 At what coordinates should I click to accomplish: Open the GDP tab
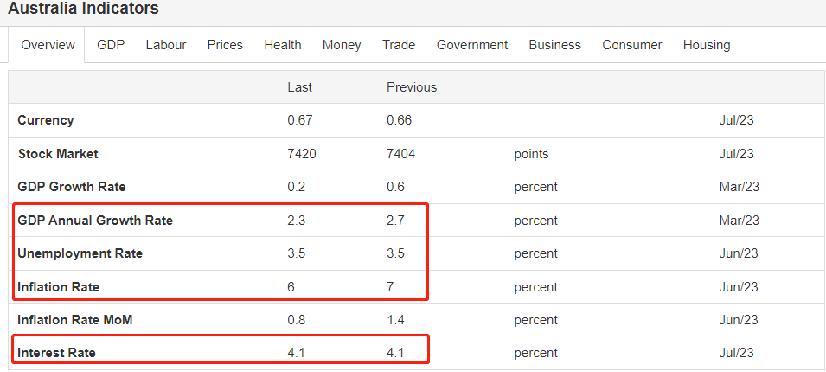(x=111, y=45)
